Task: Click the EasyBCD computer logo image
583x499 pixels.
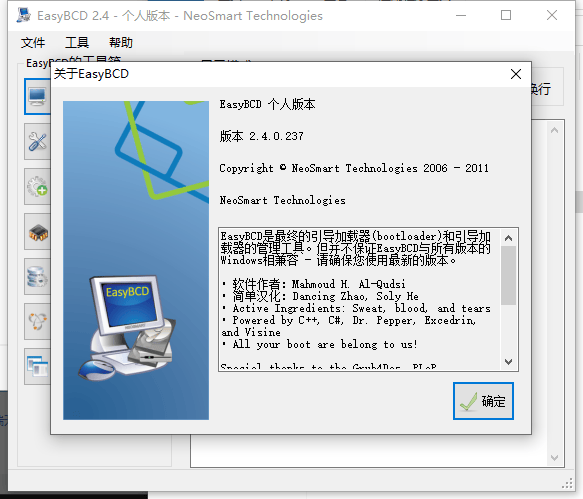Action: 126,327
